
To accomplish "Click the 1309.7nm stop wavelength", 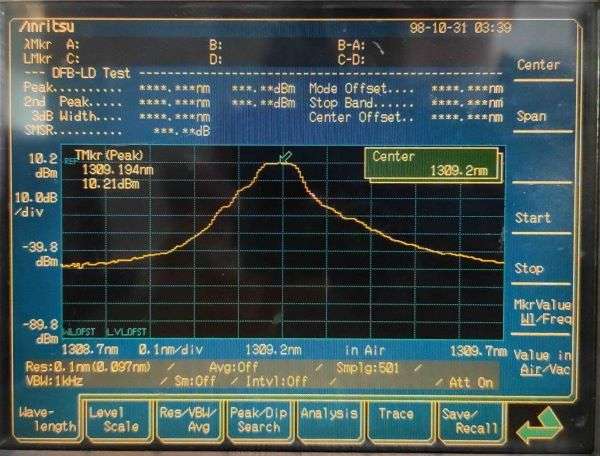I will (478, 351).
